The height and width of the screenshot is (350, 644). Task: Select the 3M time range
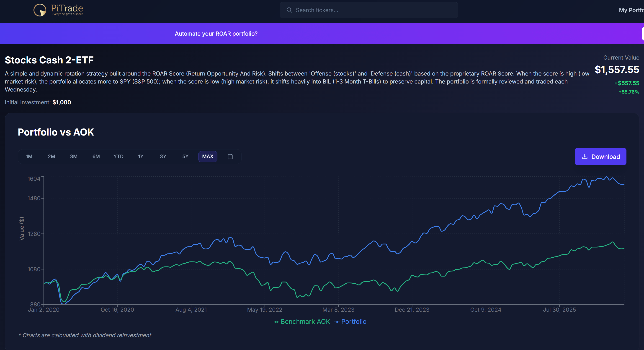tap(74, 157)
